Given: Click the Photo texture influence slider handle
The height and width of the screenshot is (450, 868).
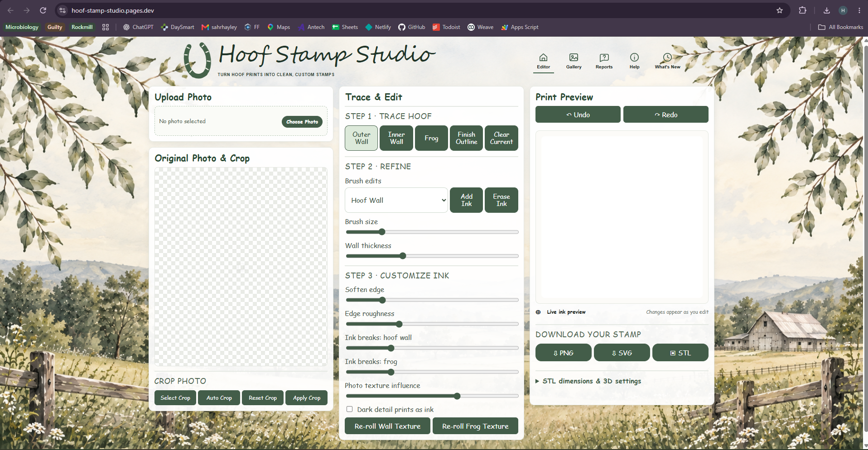Looking at the screenshot, I should [x=457, y=396].
